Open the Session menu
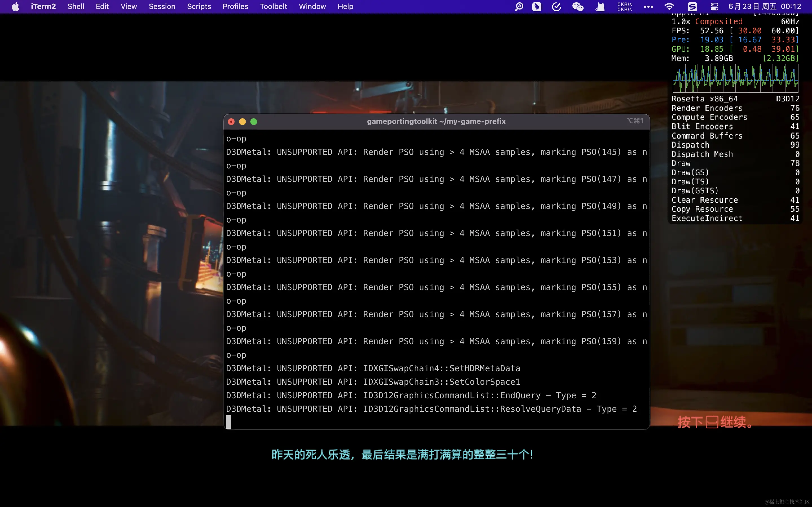 click(x=162, y=6)
